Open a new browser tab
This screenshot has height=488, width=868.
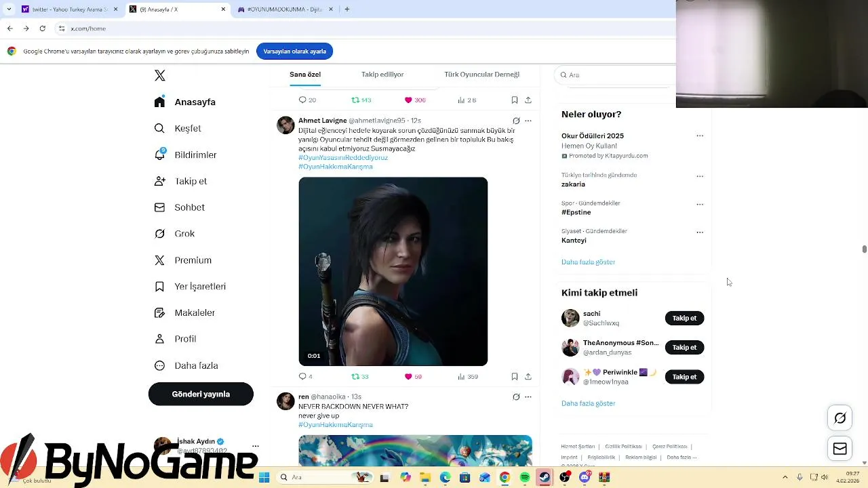coord(347,9)
